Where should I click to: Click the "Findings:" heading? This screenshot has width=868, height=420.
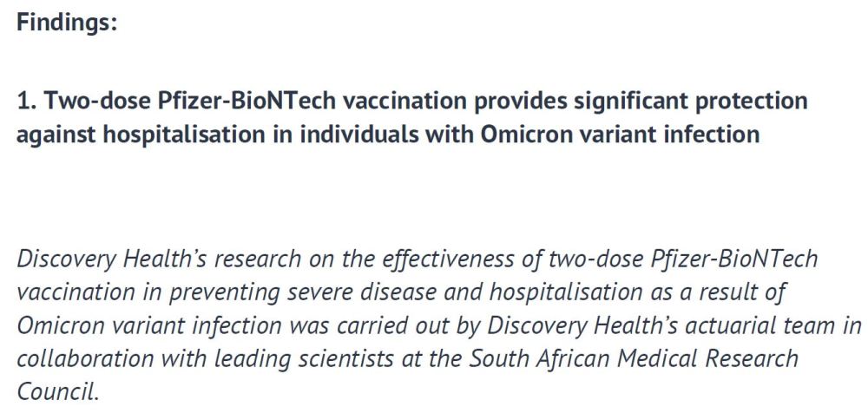click(x=66, y=23)
